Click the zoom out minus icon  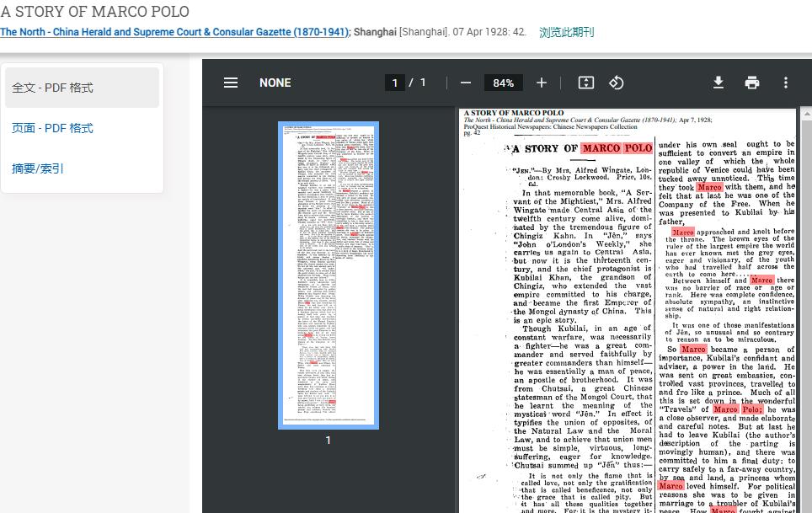(466, 83)
